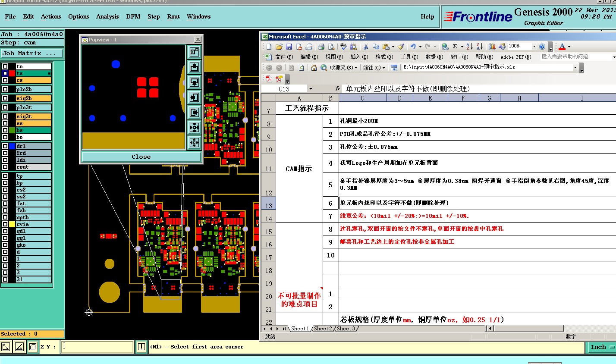Viewport: 616px width, 364px height.
Task: Click the Copy icon in Excel toolbar
Action: point(376,47)
